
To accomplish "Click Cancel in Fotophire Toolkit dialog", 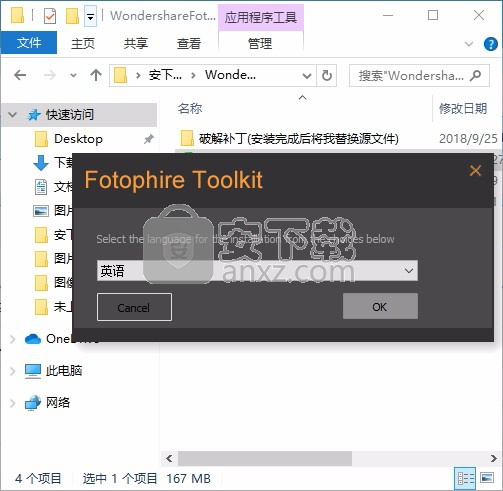I will (x=134, y=307).
